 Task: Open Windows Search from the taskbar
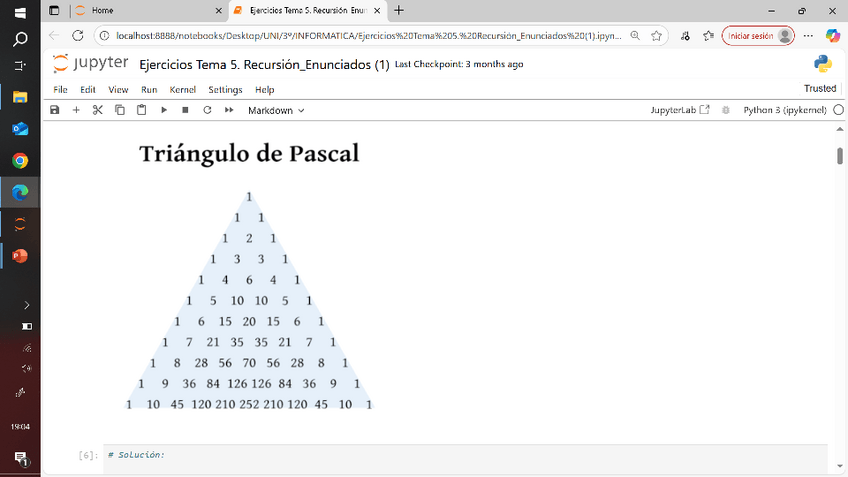20,39
